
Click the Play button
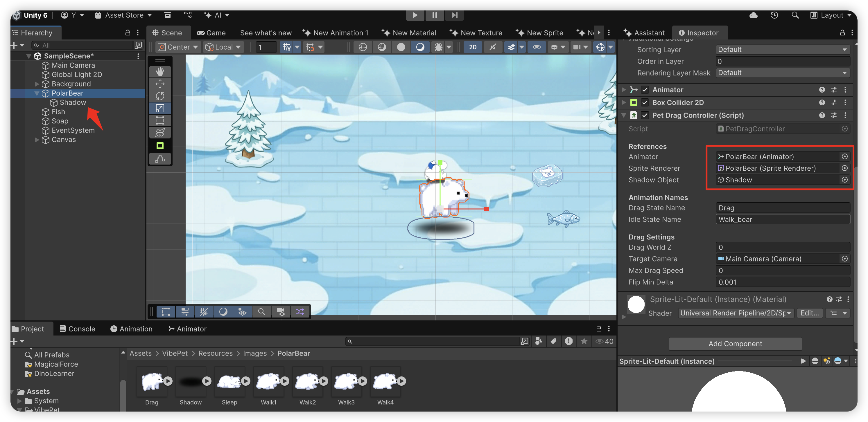click(415, 15)
